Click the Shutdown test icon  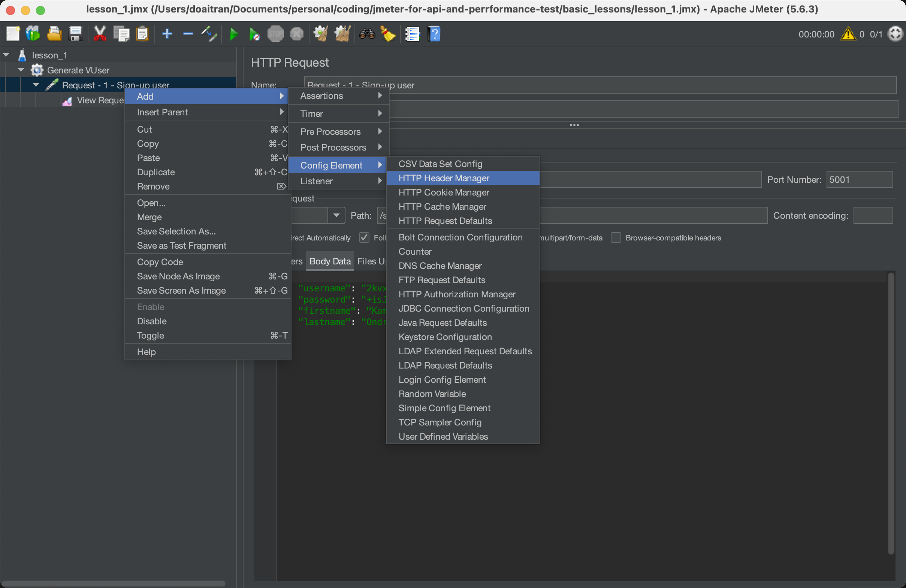tap(296, 34)
